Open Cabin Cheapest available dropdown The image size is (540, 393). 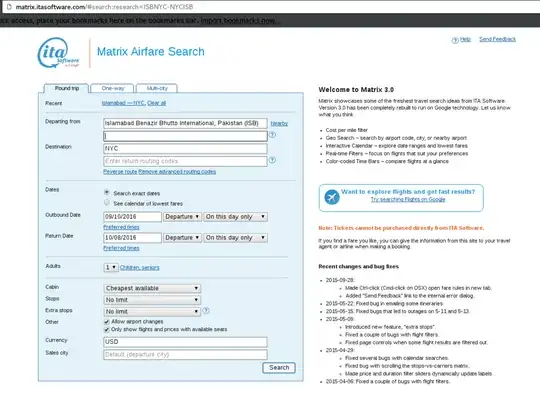point(152,288)
